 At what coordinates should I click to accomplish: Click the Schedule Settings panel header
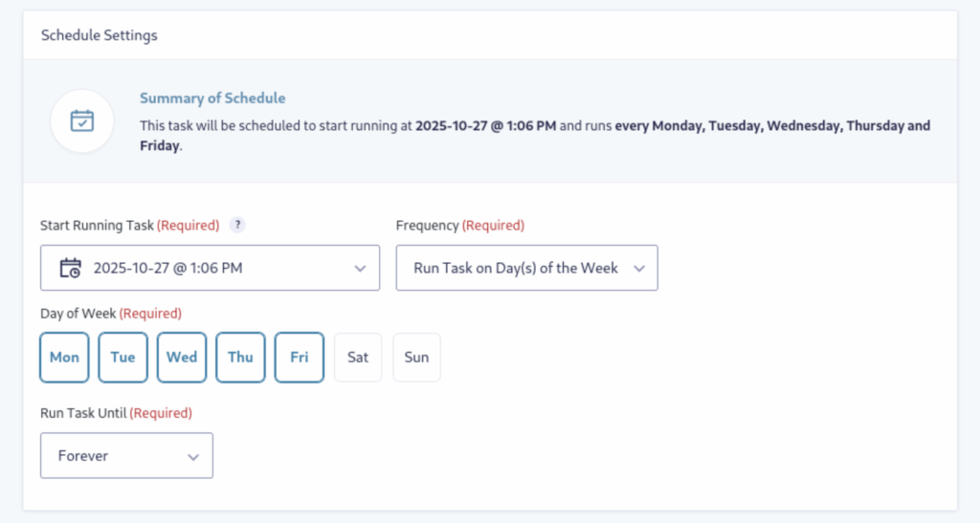100,35
